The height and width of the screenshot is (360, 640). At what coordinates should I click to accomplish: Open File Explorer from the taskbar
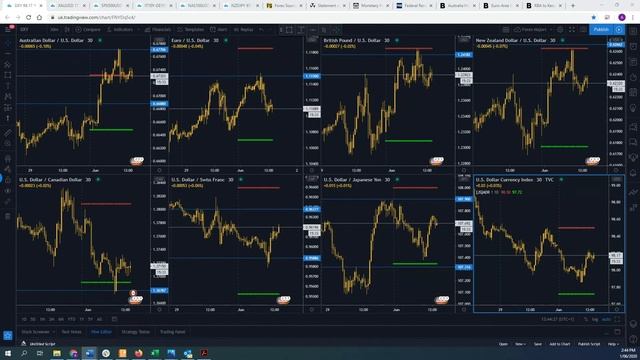pyautogui.click(x=57, y=353)
